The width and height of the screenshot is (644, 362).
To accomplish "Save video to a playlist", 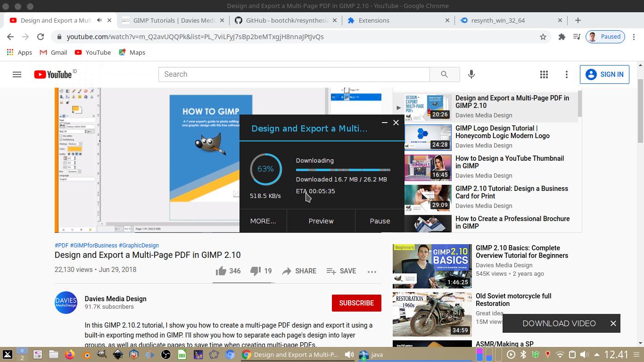I will (x=341, y=271).
